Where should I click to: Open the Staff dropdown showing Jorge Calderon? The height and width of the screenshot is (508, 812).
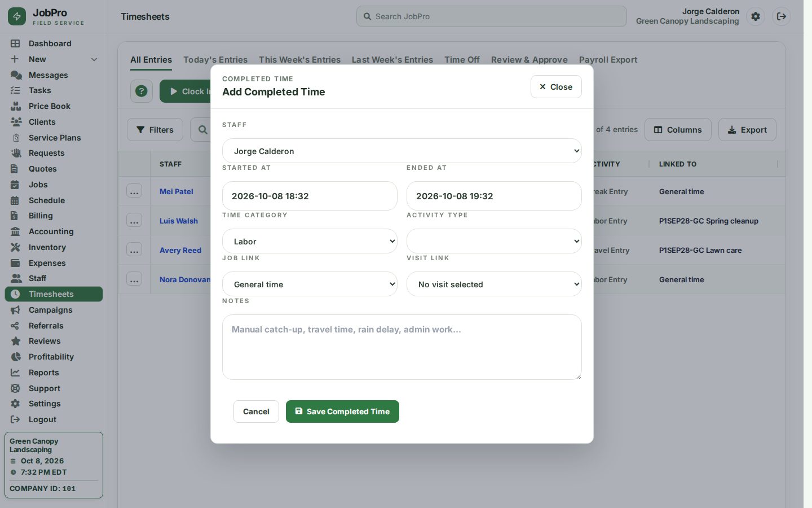[402, 151]
